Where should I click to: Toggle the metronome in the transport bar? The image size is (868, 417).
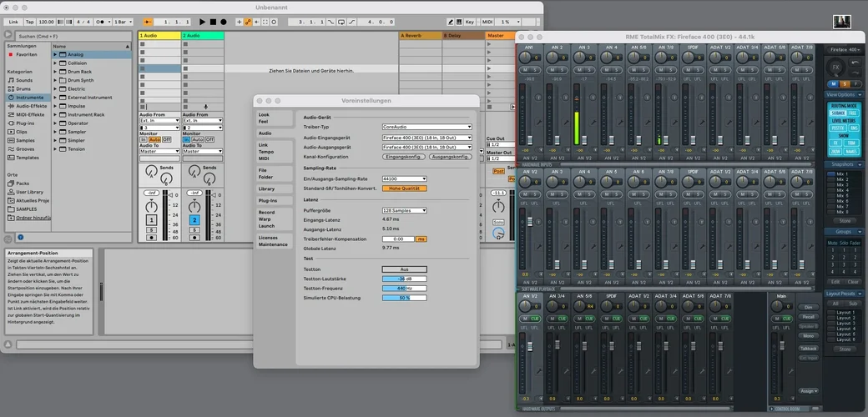(x=100, y=22)
